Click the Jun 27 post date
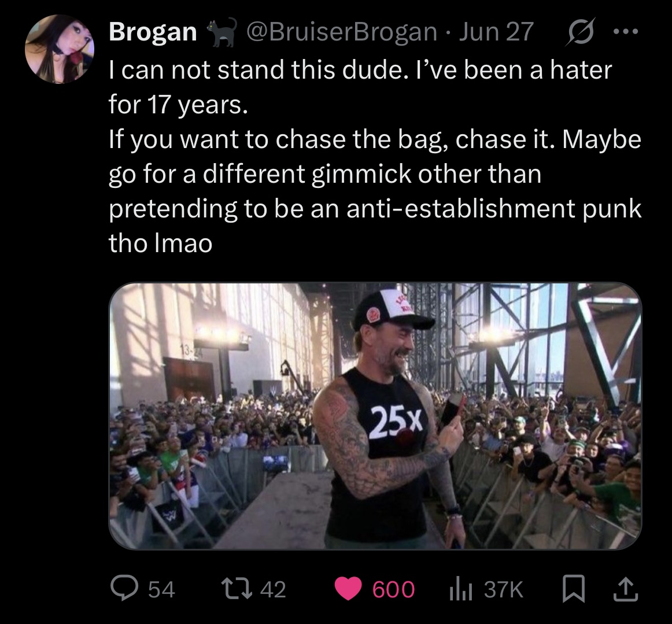The width and height of the screenshot is (672, 624). click(496, 32)
